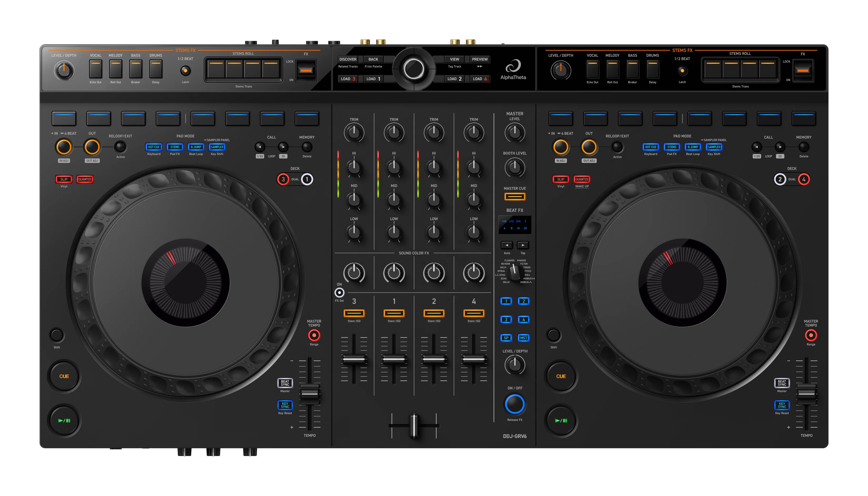Click the left deck RELOOP/EXIT button

coord(120,147)
